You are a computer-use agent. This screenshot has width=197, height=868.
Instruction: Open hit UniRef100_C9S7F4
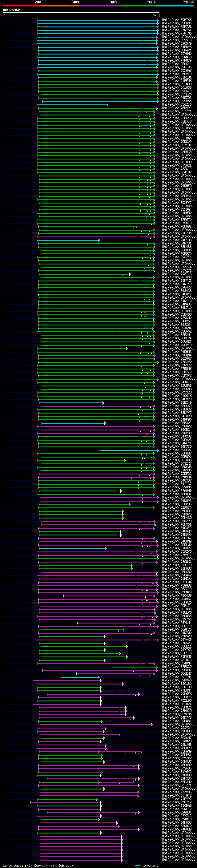click(177, 257)
